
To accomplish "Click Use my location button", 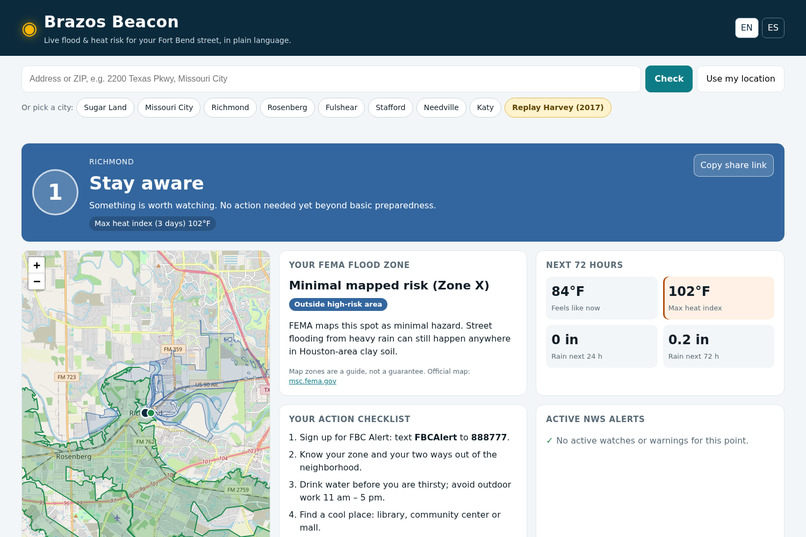I will tap(740, 79).
